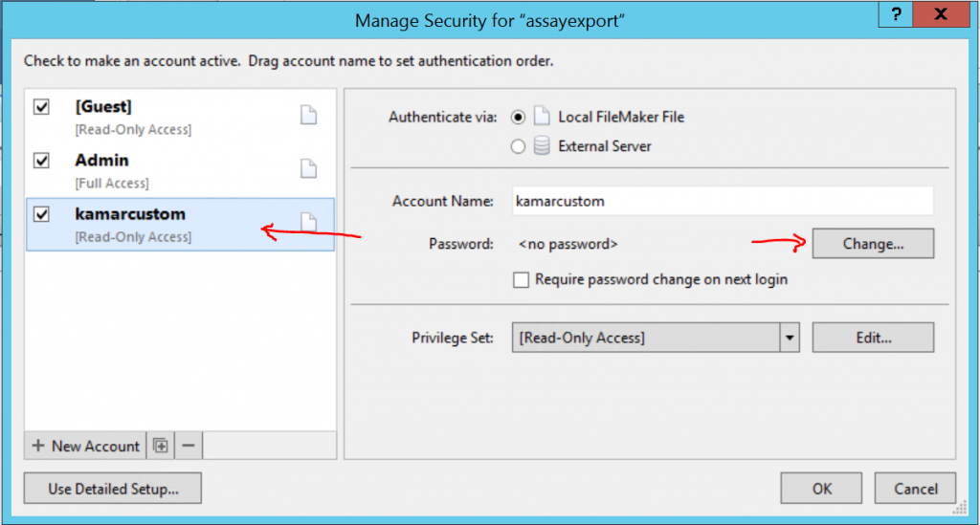Click the Local FileMaker File document icon
The height and width of the screenshot is (525, 980).
point(542,117)
